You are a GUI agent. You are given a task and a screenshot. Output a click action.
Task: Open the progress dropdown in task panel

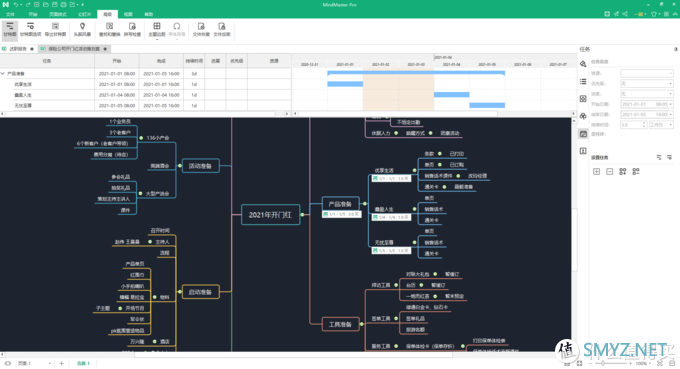click(x=647, y=94)
